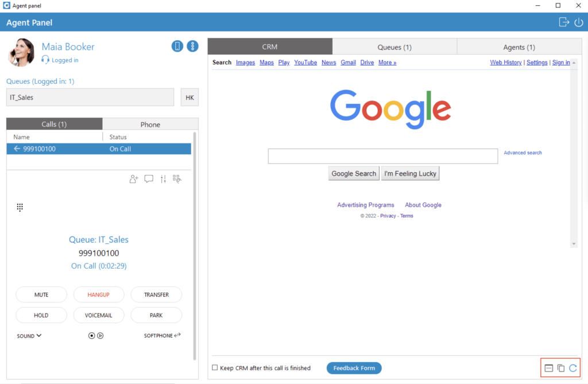
Task: Open the Gmail link
Action: [x=349, y=63]
